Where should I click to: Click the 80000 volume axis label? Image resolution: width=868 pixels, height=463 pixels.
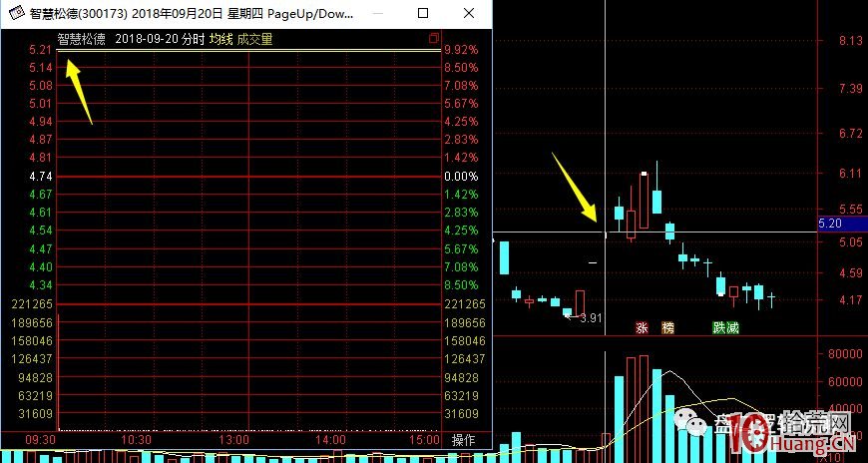845,353
